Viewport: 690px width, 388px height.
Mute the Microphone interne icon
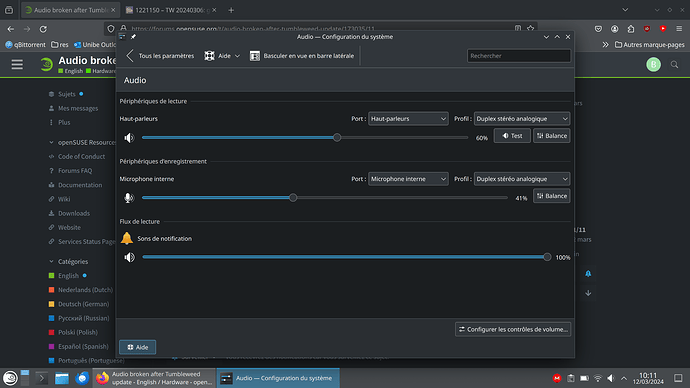(128, 198)
